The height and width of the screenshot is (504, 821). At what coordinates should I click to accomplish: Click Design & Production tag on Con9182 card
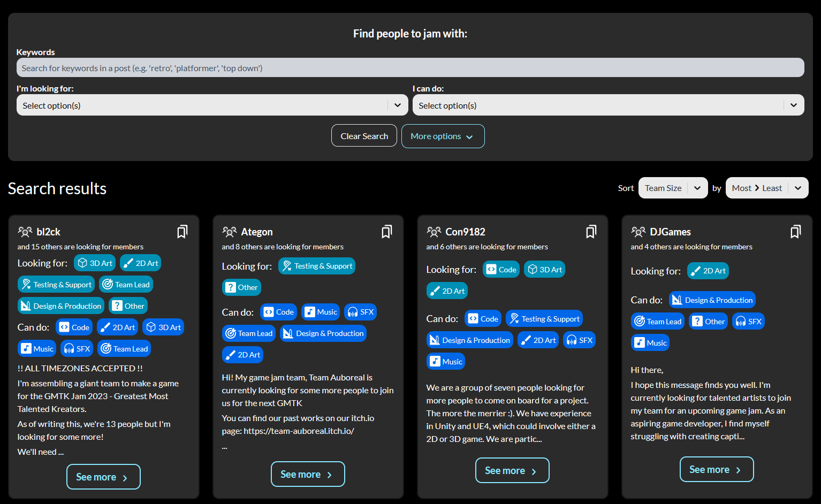point(469,340)
